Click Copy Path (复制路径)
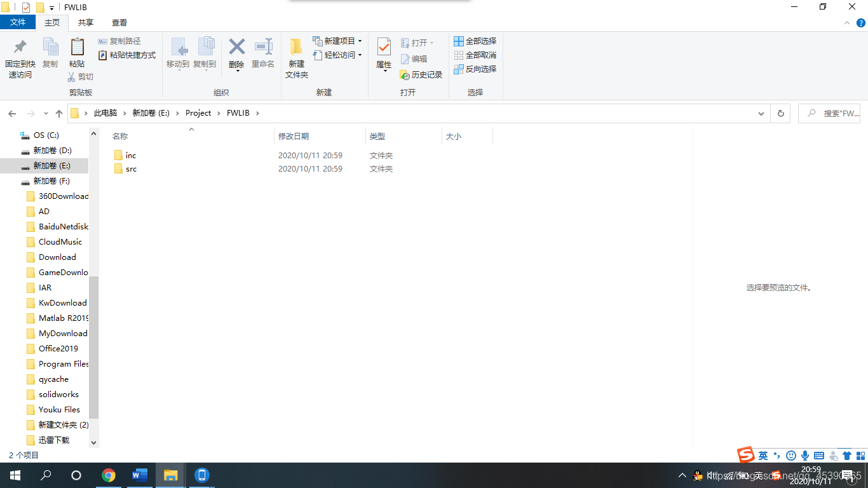This screenshot has width=868, height=488. pyautogui.click(x=119, y=41)
